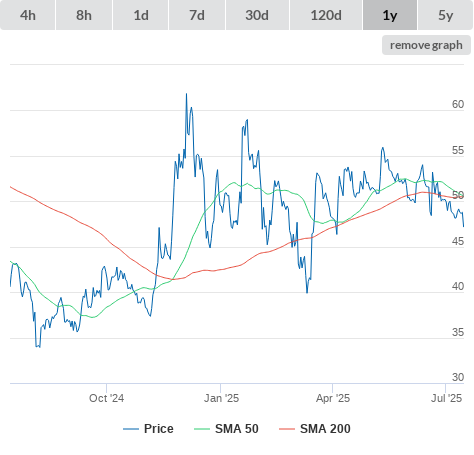
Task: Select the 7d time range tab
Action: (197, 15)
